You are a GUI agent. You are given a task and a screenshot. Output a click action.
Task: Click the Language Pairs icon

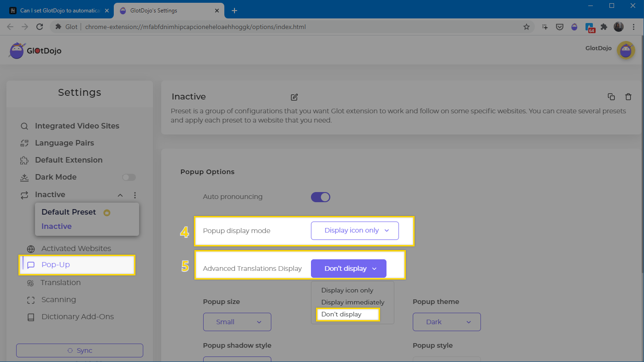24,143
